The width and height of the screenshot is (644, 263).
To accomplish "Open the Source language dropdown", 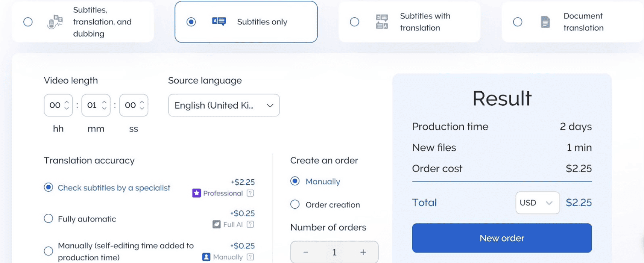I will [224, 105].
